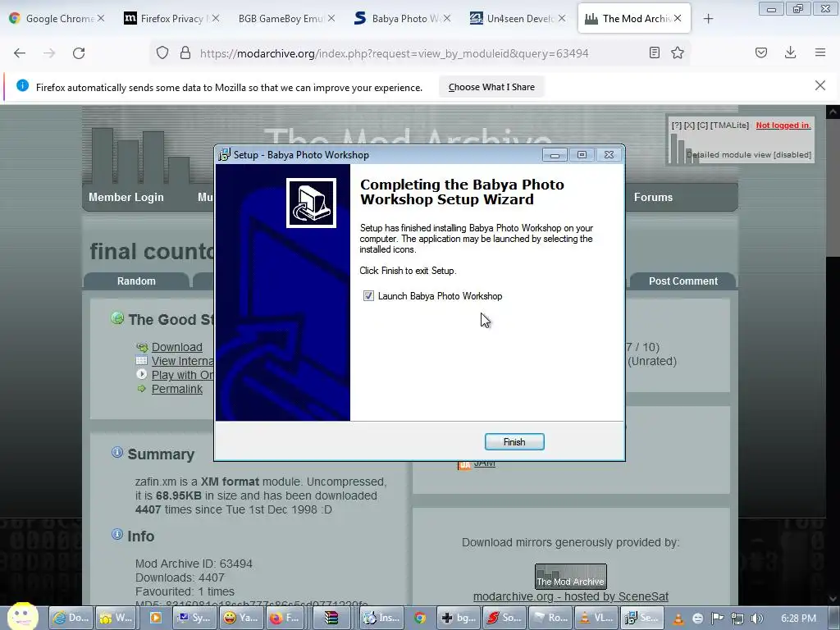The image size is (840, 630).
Task: Open the bg... GameBoy emulator taskbar button
Action: coord(459,618)
